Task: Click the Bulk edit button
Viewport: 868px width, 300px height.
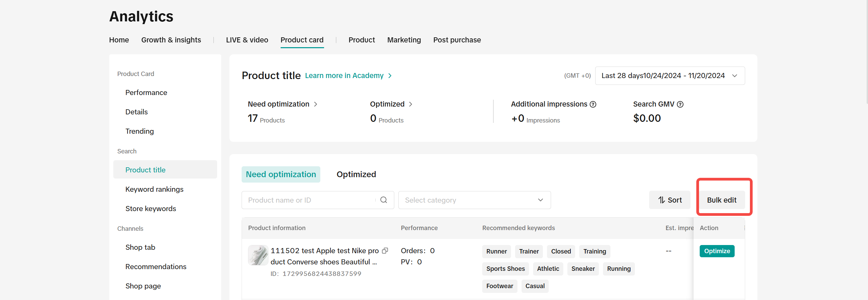Action: 721,200
